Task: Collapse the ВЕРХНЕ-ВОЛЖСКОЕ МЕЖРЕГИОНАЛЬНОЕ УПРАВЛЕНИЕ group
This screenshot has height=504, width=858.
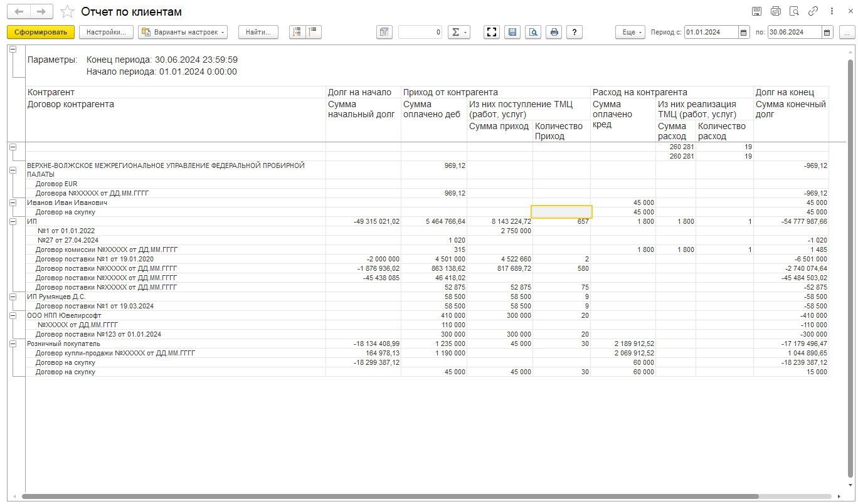Action: click(13, 169)
